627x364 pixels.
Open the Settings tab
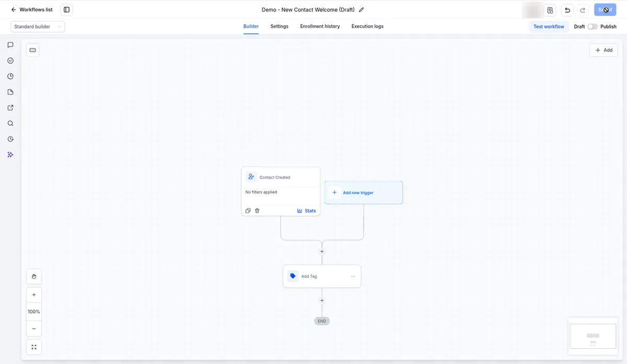(279, 27)
